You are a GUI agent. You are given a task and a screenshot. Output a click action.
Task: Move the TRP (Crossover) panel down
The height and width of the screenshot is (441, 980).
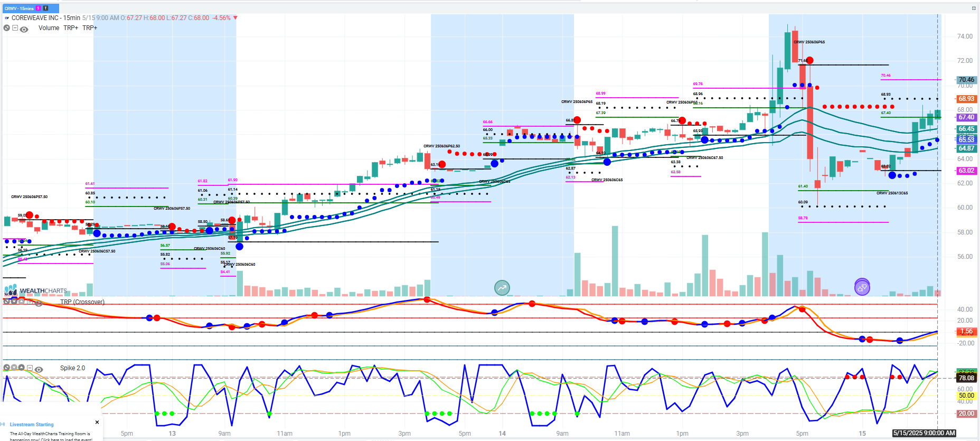tap(14, 302)
